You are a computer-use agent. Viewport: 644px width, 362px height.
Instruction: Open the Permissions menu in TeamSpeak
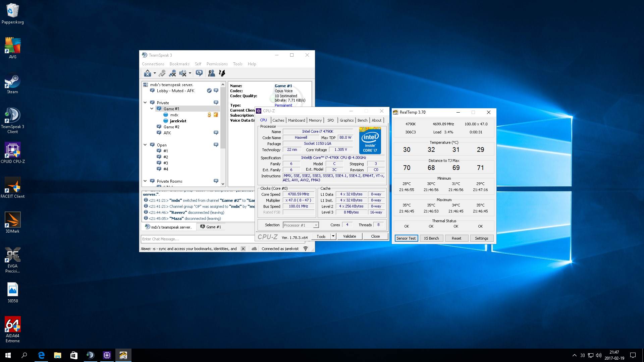click(x=217, y=64)
